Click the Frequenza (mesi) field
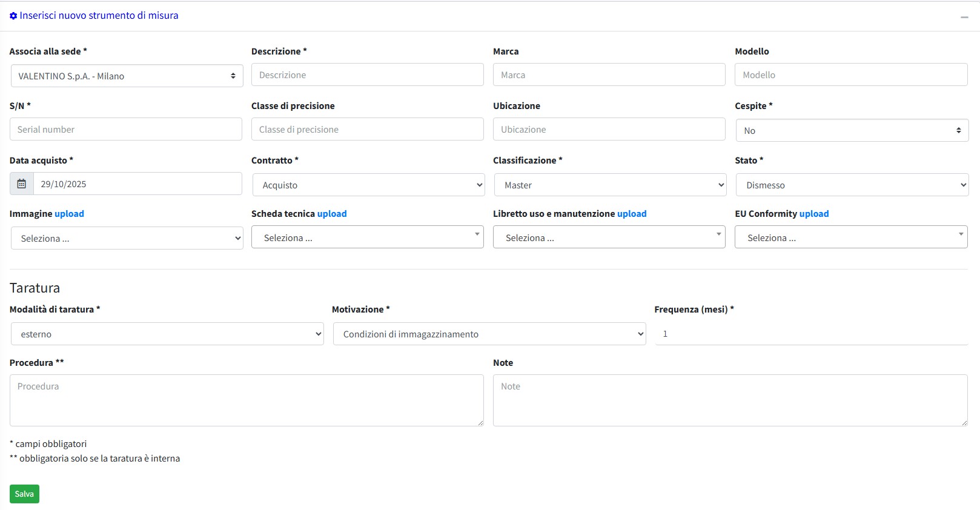The height and width of the screenshot is (510, 980). click(x=811, y=334)
